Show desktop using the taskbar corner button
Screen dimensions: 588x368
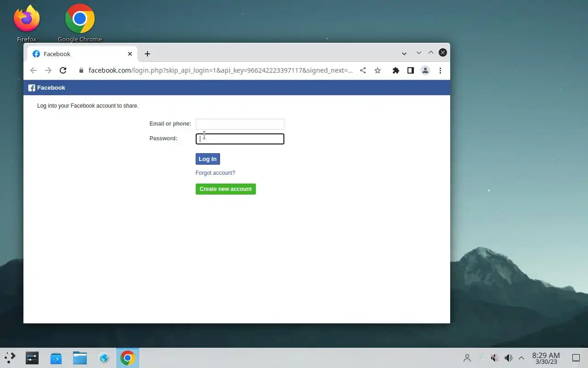pos(576,358)
